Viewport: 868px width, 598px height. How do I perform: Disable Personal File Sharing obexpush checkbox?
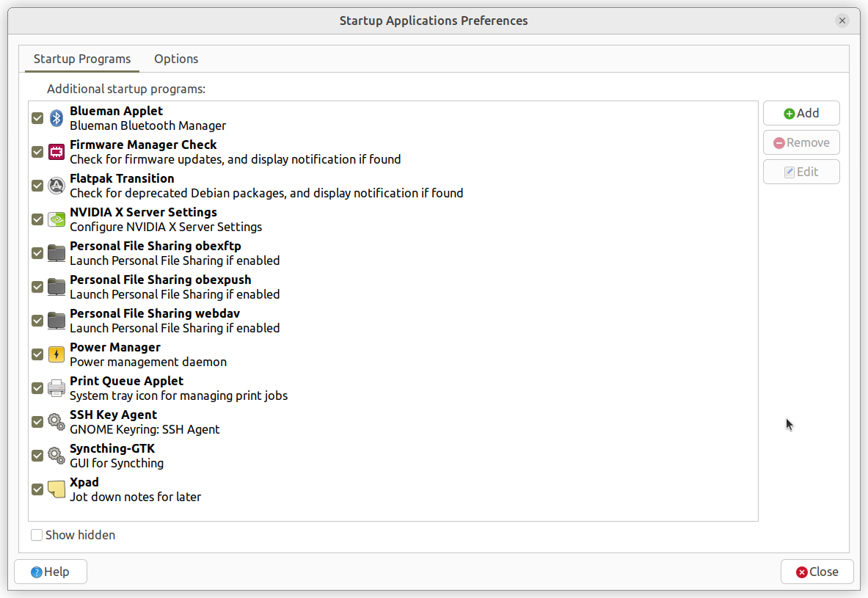37,287
